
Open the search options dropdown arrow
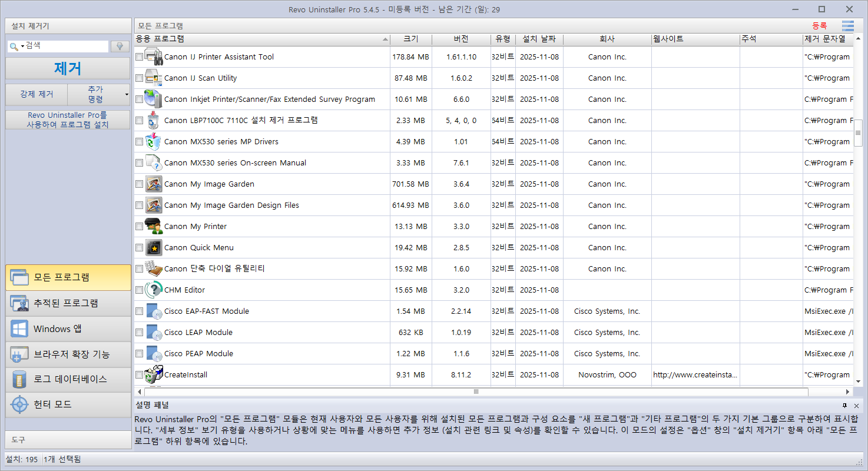[x=22, y=47]
